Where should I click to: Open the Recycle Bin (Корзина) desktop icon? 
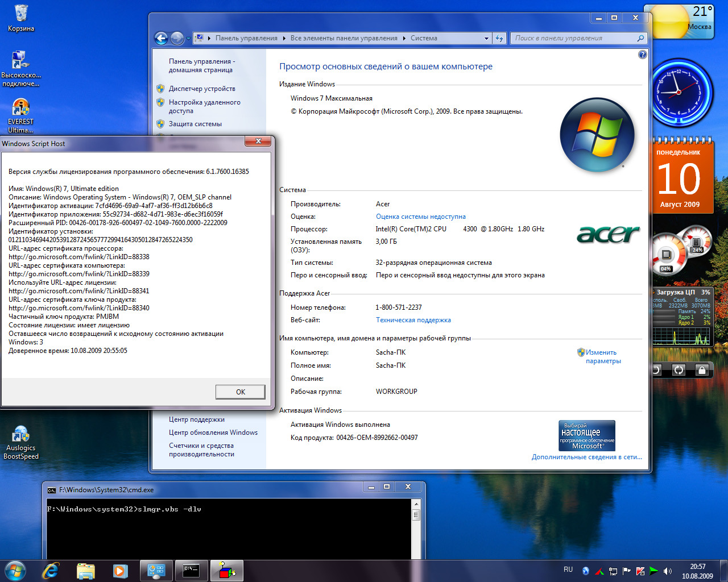click(21, 18)
